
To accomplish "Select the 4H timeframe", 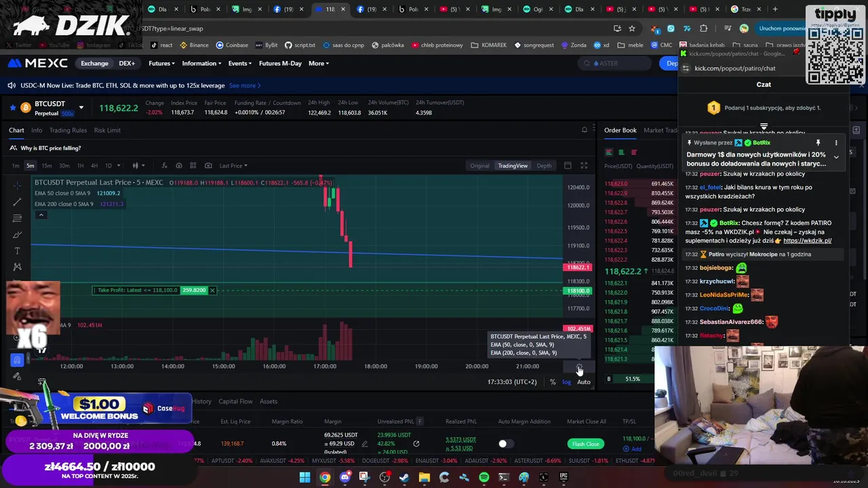I will 94,165.
